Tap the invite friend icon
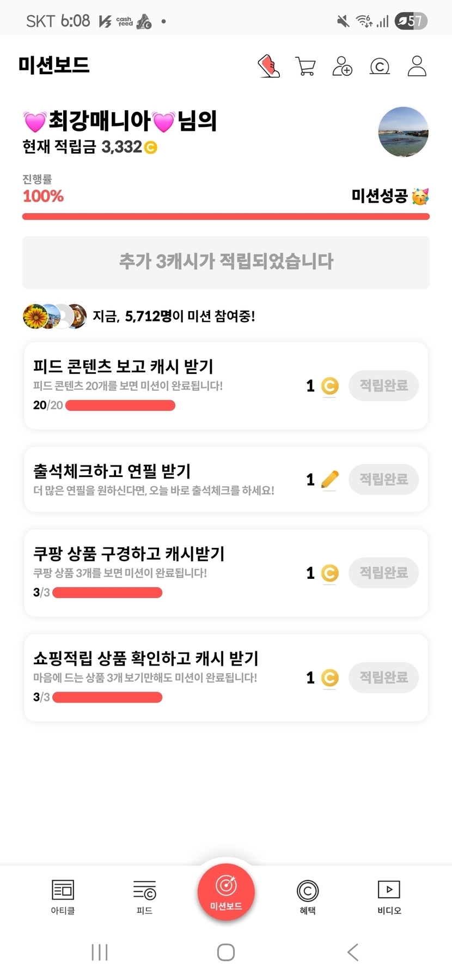452x980 pixels. coord(342,66)
